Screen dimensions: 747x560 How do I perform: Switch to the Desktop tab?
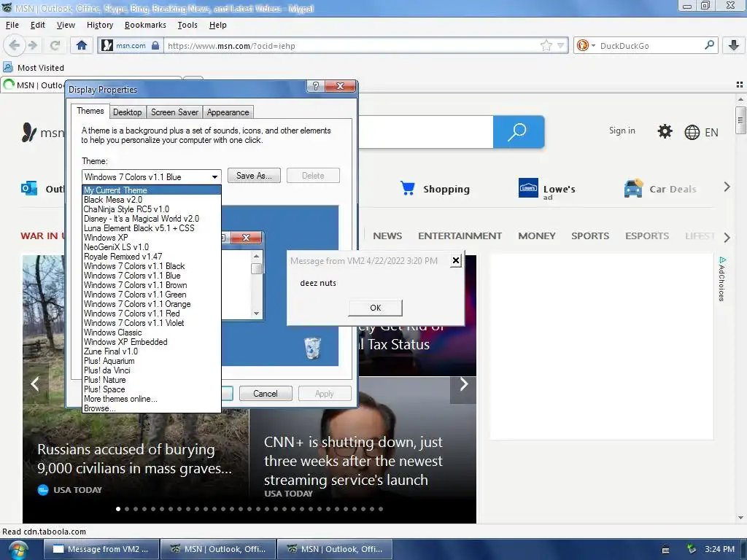tap(127, 112)
